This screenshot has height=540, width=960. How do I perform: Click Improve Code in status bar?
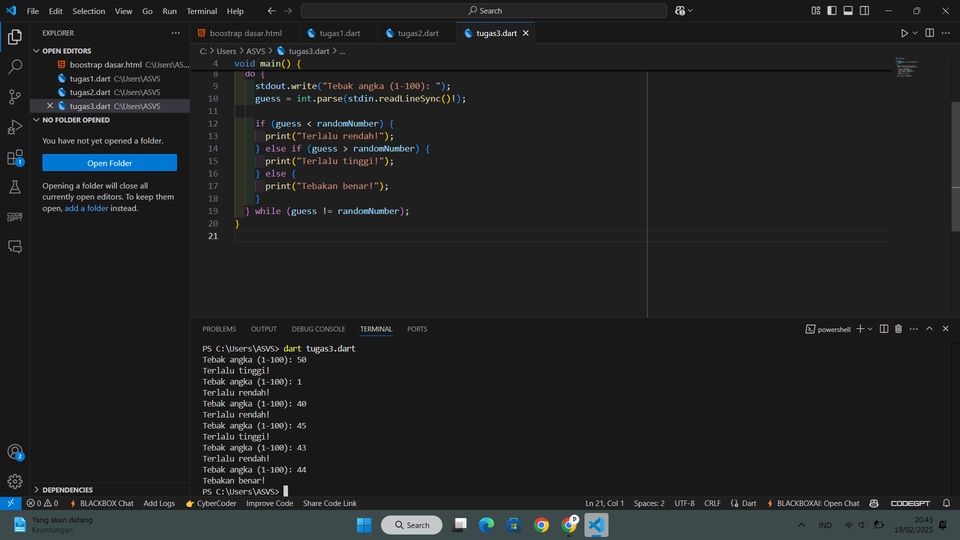point(269,503)
